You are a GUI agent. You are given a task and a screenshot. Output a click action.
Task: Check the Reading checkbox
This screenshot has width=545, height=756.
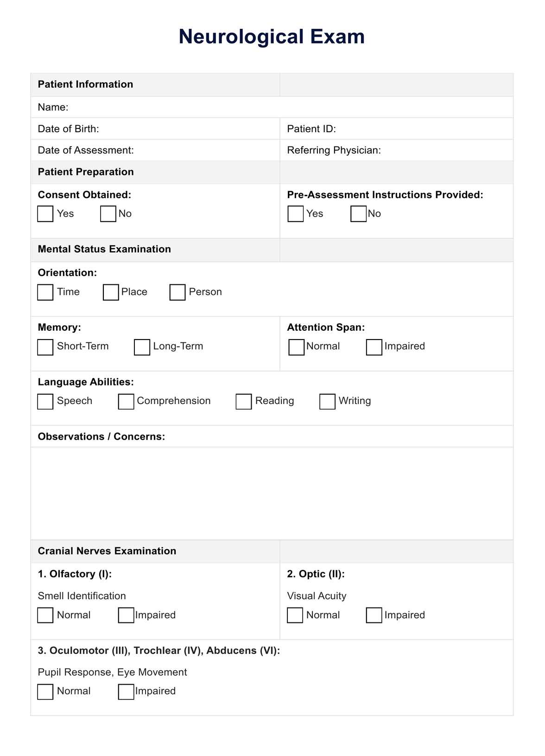coord(243,401)
